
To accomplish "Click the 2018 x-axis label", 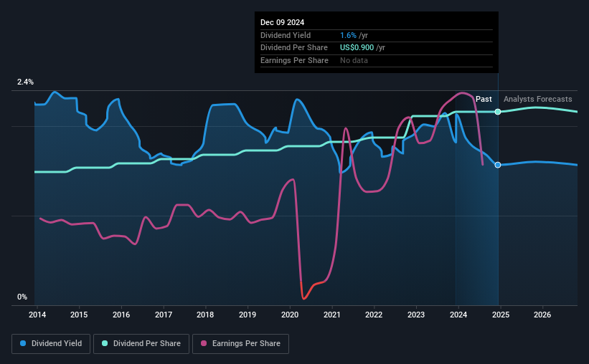I will tap(205, 315).
